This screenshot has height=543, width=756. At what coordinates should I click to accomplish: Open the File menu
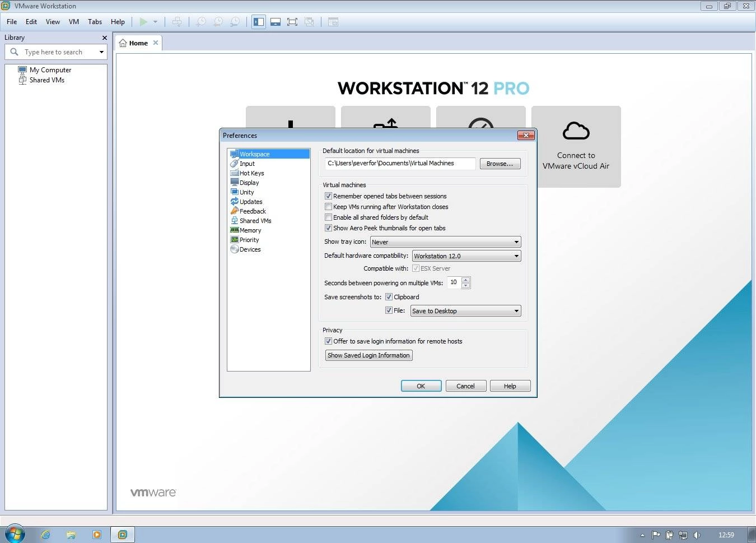click(x=12, y=22)
